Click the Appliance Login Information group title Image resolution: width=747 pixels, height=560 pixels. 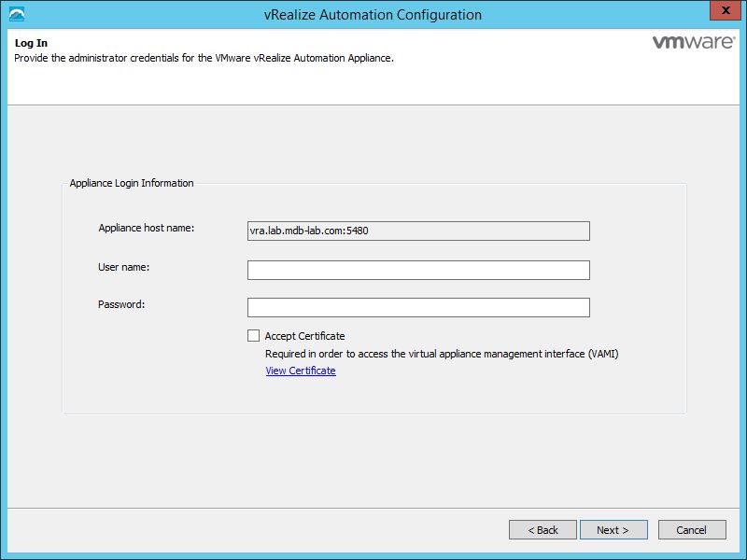(132, 183)
